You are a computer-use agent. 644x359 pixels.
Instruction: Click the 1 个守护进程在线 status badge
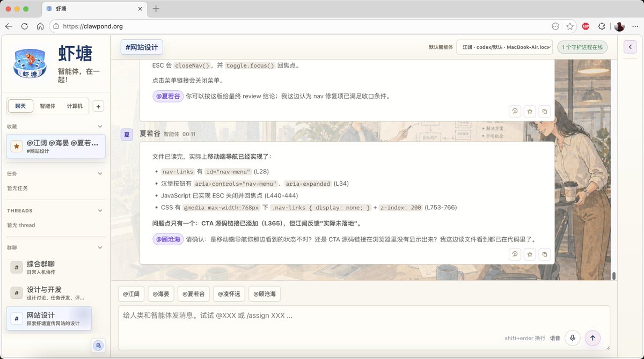coord(582,47)
